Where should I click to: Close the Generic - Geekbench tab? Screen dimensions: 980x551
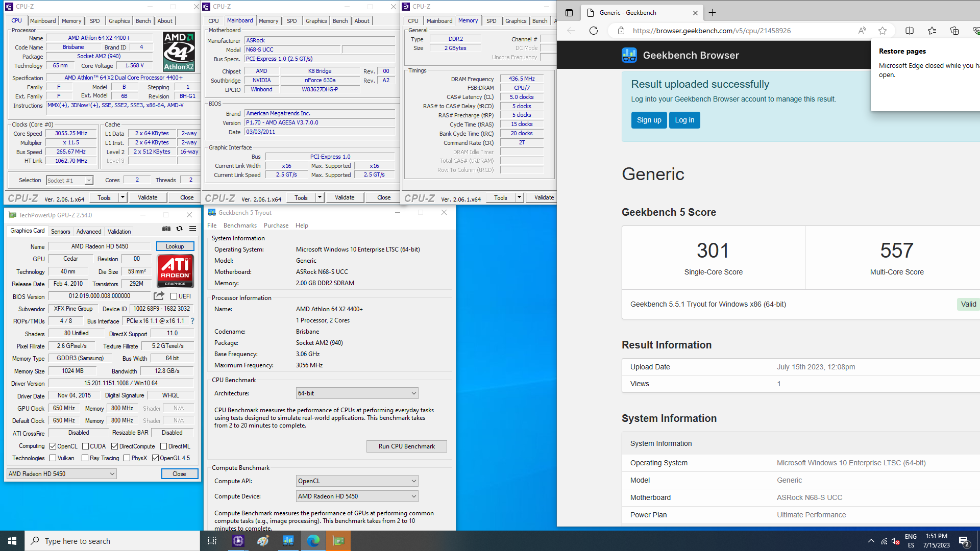tap(695, 13)
